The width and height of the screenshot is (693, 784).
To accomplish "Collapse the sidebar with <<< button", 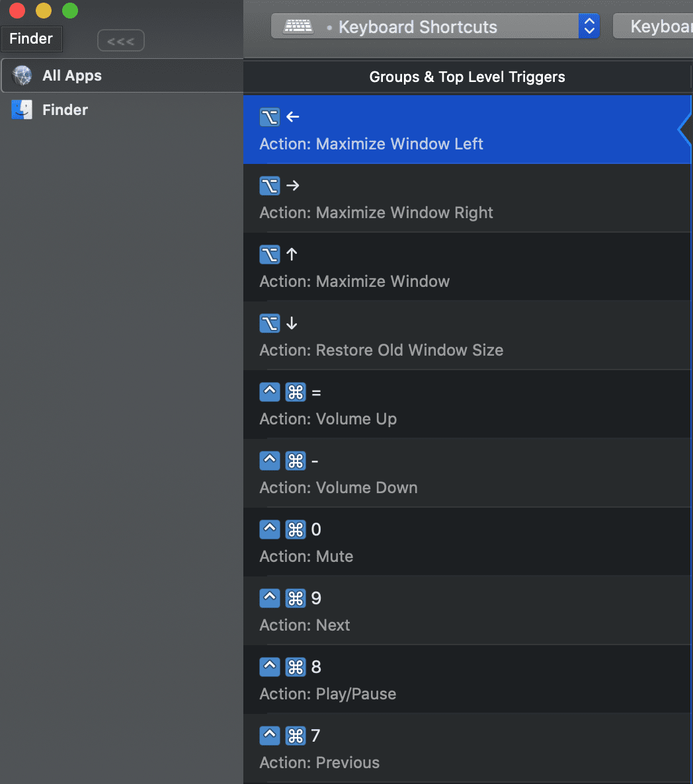I will (120, 41).
